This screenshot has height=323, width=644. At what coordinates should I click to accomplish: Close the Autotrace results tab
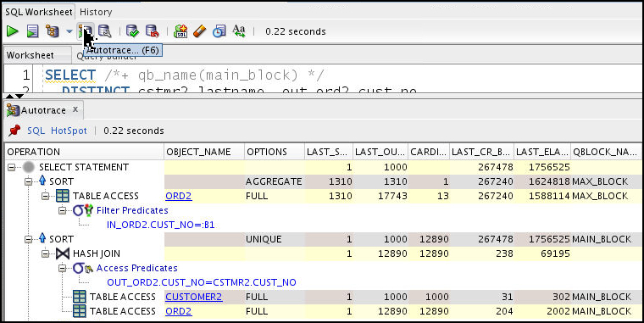tap(75, 109)
